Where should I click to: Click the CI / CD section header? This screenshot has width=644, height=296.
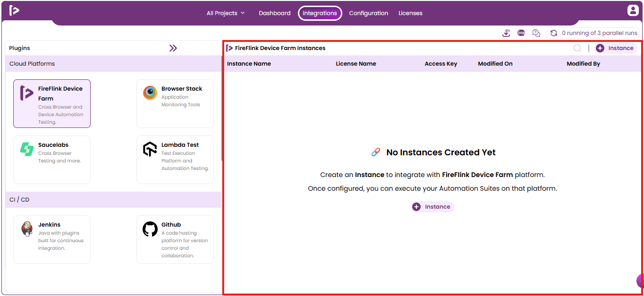(113, 200)
